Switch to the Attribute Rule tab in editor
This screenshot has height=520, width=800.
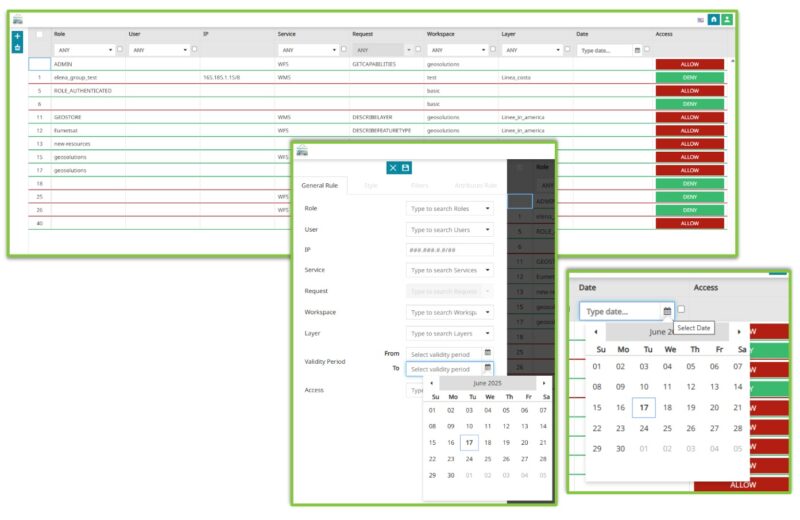(476, 185)
